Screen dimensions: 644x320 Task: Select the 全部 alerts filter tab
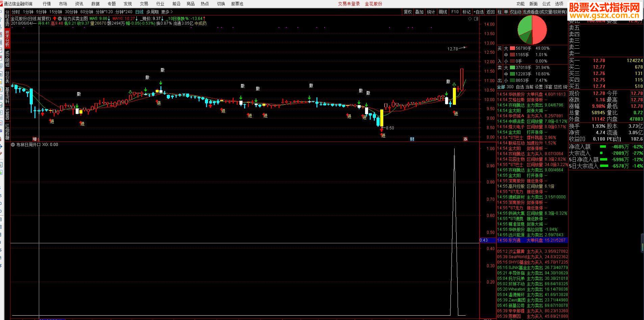(501, 87)
